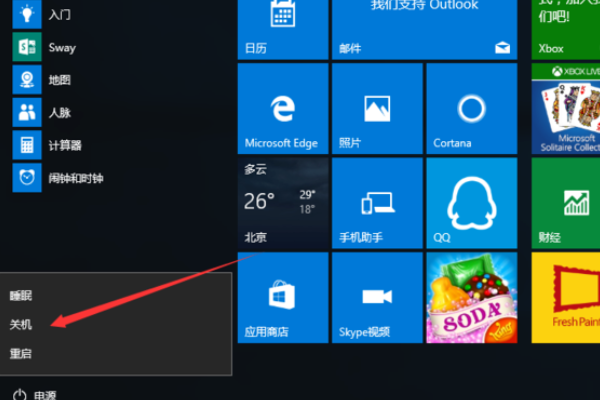Open the 财经 finance tile

tap(566, 203)
